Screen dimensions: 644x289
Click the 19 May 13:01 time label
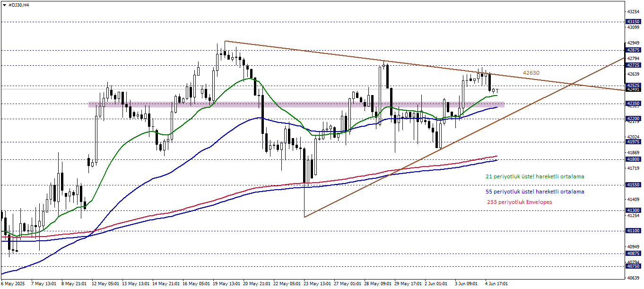(x=226, y=284)
